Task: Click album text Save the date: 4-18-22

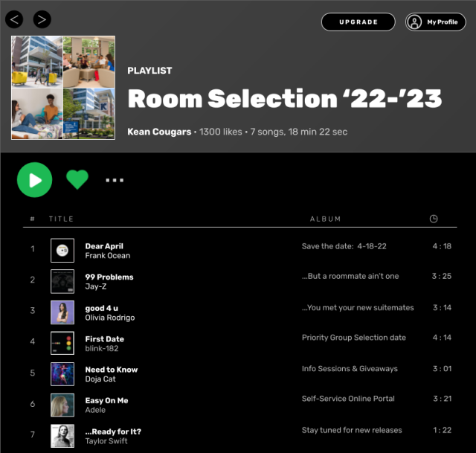Action: pos(344,246)
